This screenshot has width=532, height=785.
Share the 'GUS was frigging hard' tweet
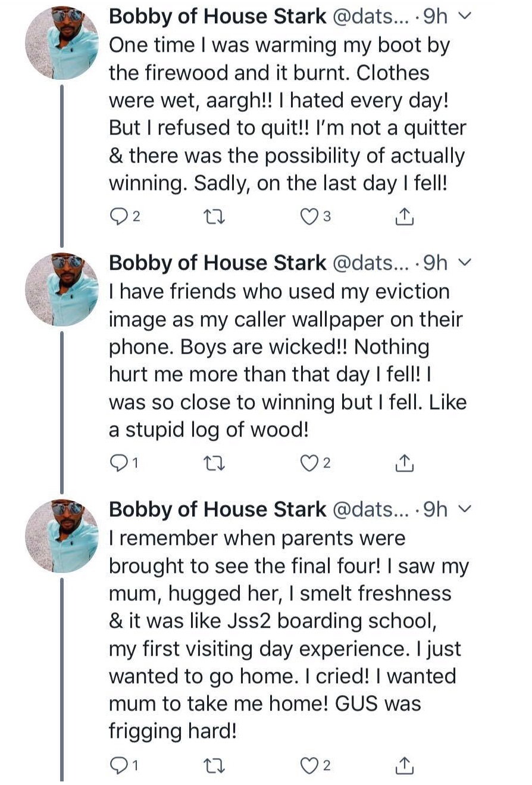tap(405, 765)
